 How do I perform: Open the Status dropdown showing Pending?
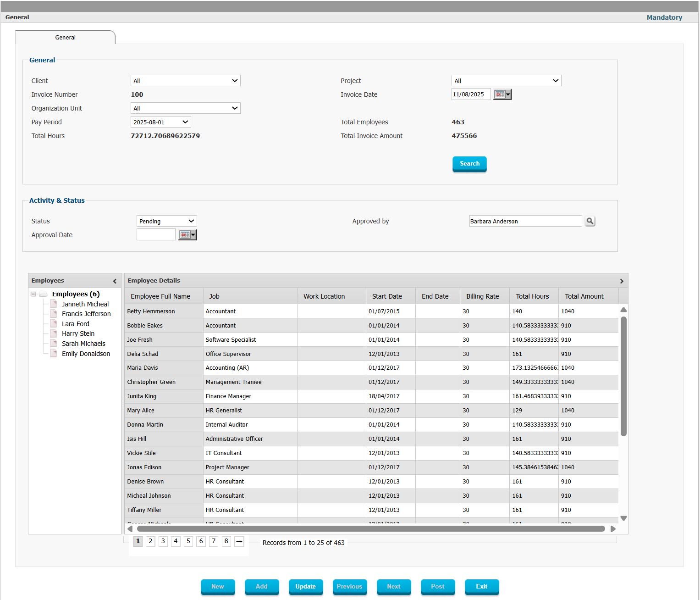point(167,221)
